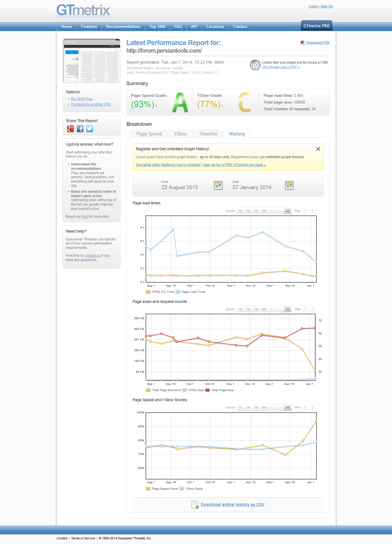The image size is (392, 544).
Task: Switch to the YSlow tab
Action: tap(180, 134)
